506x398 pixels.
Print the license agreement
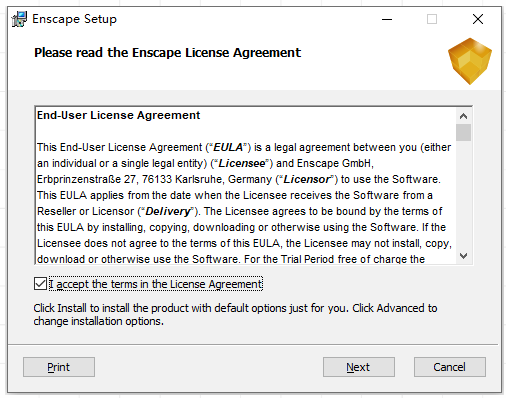(x=59, y=367)
